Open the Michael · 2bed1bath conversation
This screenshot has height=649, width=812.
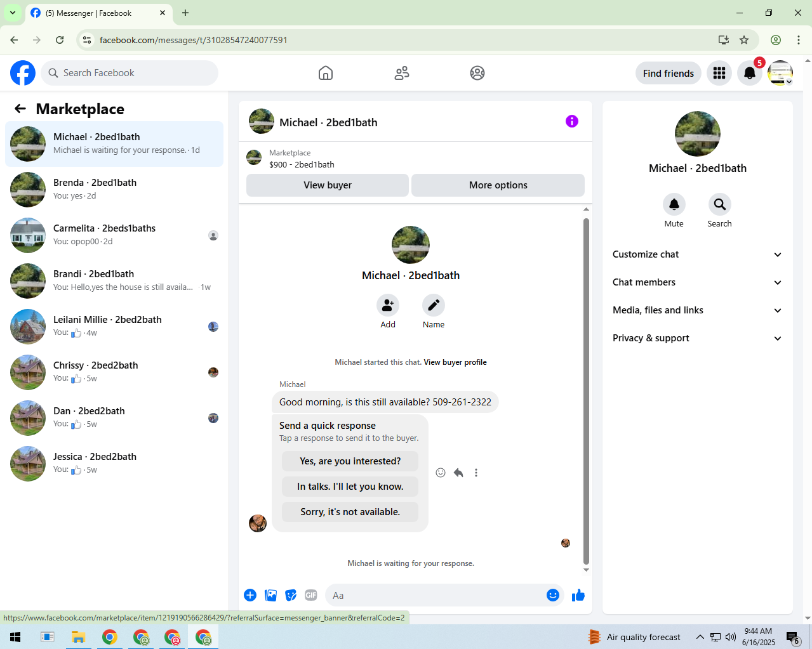[x=114, y=144]
